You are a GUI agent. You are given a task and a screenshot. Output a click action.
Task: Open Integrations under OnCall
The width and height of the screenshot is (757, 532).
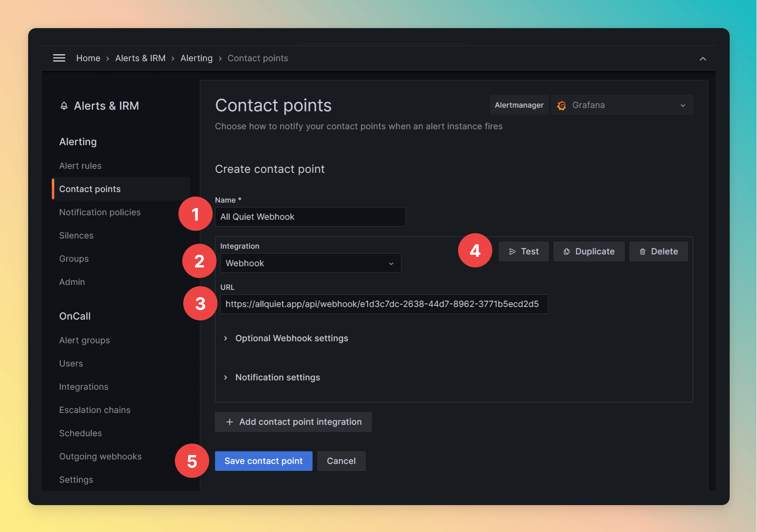pyautogui.click(x=84, y=387)
